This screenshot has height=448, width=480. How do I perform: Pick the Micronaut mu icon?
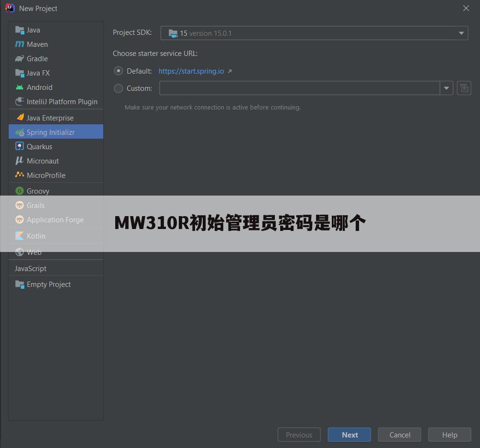[x=20, y=161]
